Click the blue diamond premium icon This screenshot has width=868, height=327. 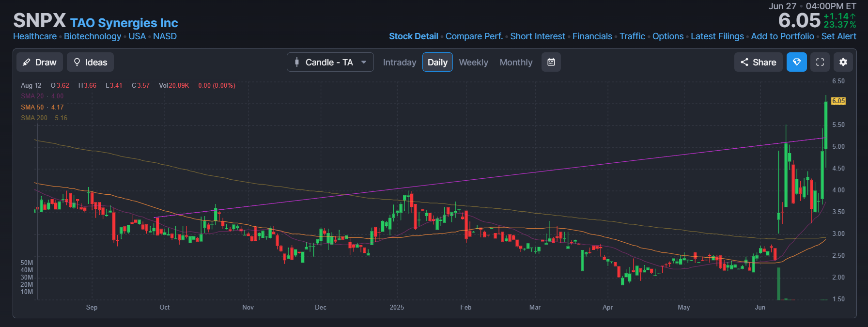796,62
